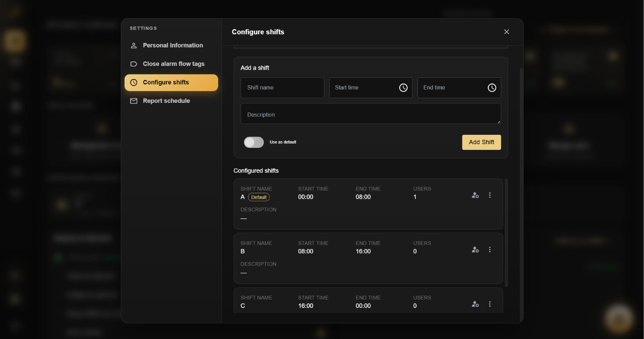Open the Start time clock picker
The height and width of the screenshot is (339, 644).
click(403, 88)
